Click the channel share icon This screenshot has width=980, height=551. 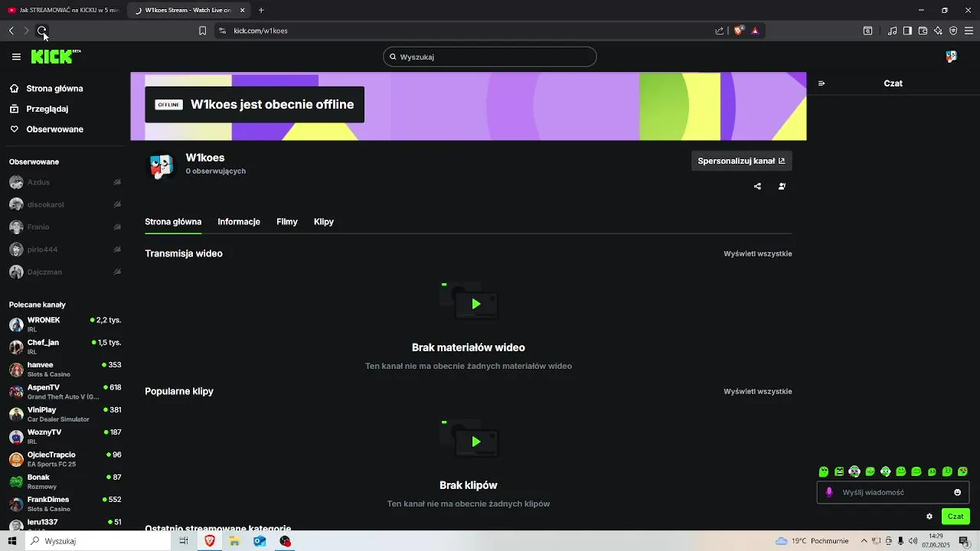coord(757,186)
